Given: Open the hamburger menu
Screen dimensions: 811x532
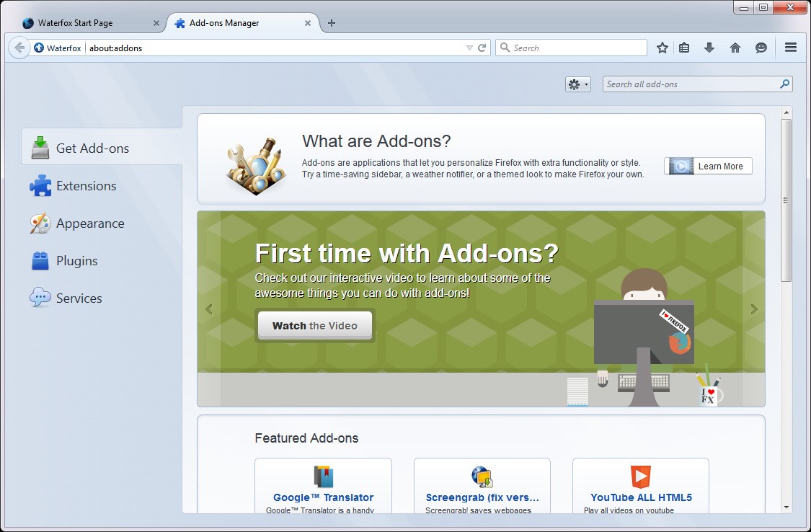Looking at the screenshot, I should pos(790,47).
